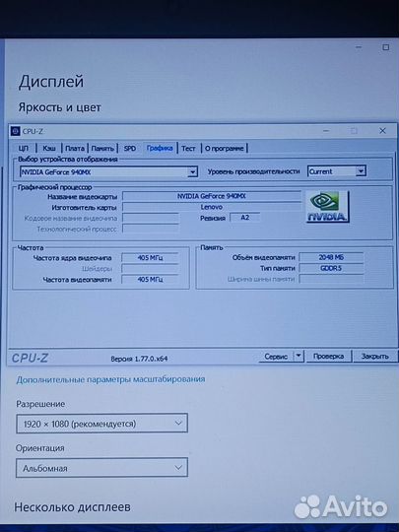Screen dimensions: 399x532
Task: Click the Lenovo manufacturer field
Action: (x=212, y=207)
